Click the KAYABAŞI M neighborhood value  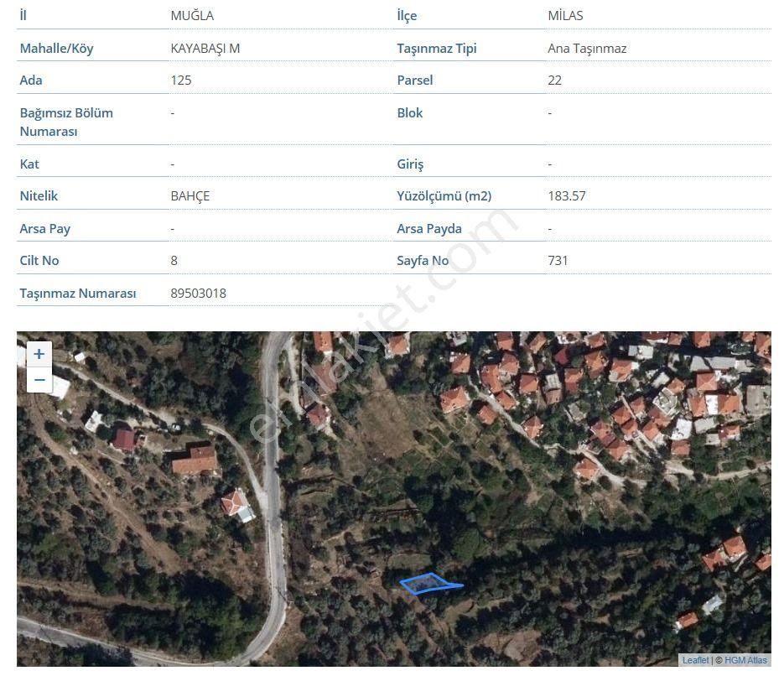(205, 48)
